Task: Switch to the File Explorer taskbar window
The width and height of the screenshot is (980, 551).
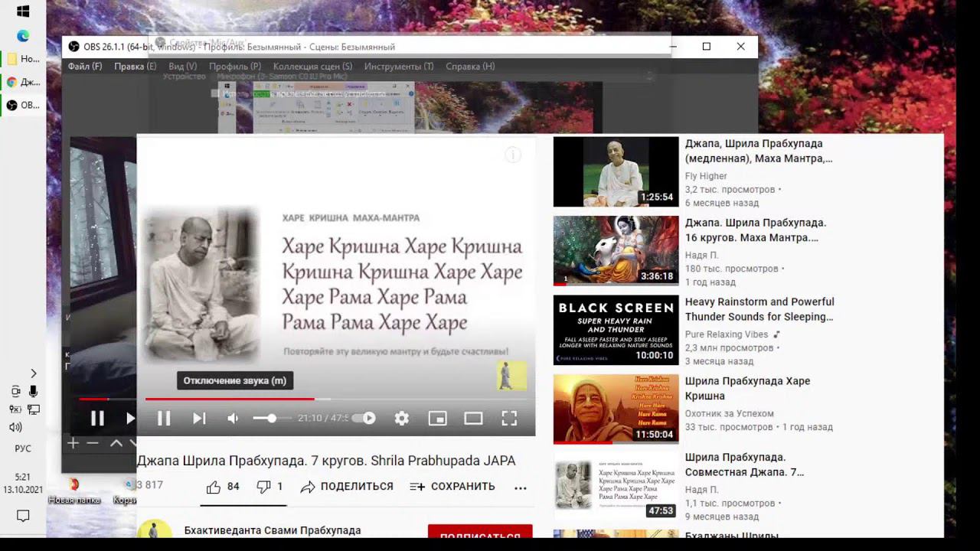Action: click(23, 59)
